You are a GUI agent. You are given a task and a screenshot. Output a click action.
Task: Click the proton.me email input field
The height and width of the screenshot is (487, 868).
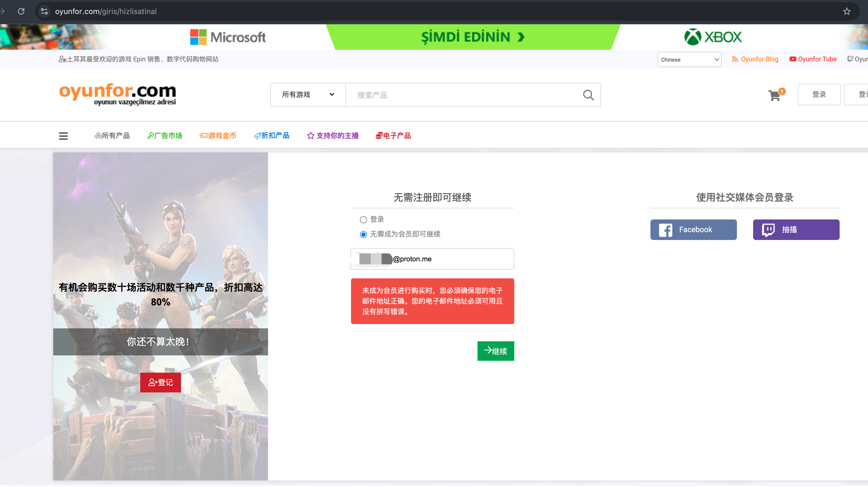432,259
